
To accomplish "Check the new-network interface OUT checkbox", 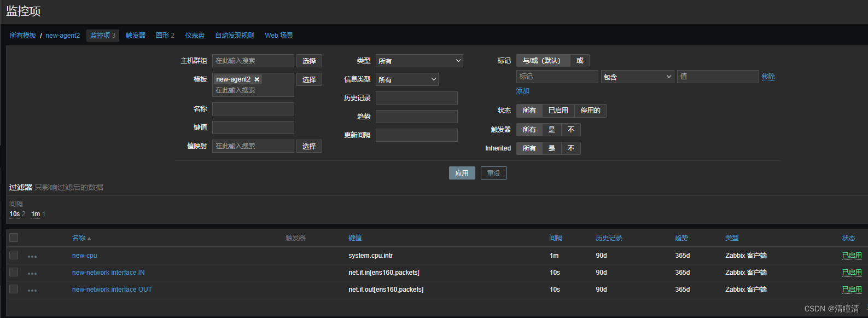I will [x=14, y=289].
